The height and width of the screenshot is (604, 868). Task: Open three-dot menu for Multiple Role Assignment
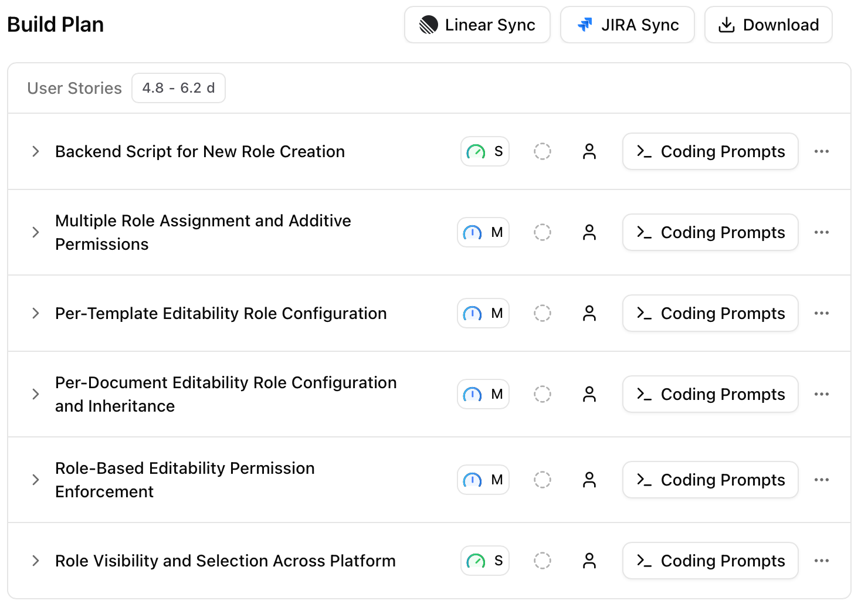coord(821,232)
